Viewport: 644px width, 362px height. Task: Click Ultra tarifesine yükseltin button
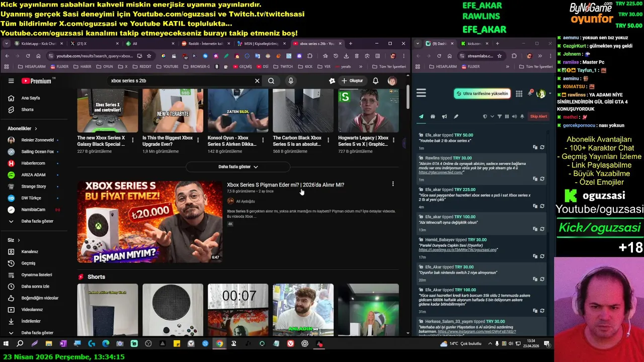tap(482, 94)
